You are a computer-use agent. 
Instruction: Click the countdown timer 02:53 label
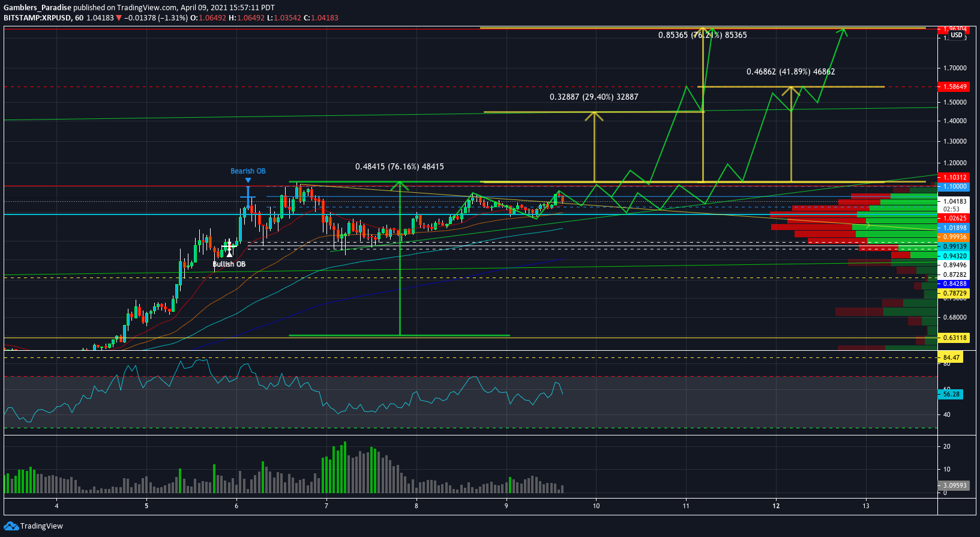click(x=951, y=210)
